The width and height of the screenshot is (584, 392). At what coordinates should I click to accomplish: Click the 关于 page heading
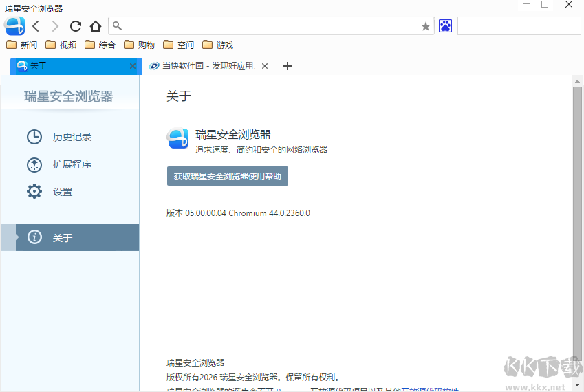tap(179, 96)
